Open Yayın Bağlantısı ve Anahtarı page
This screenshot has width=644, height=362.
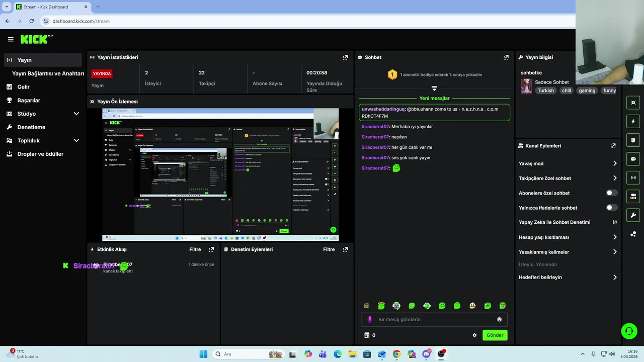(x=48, y=73)
